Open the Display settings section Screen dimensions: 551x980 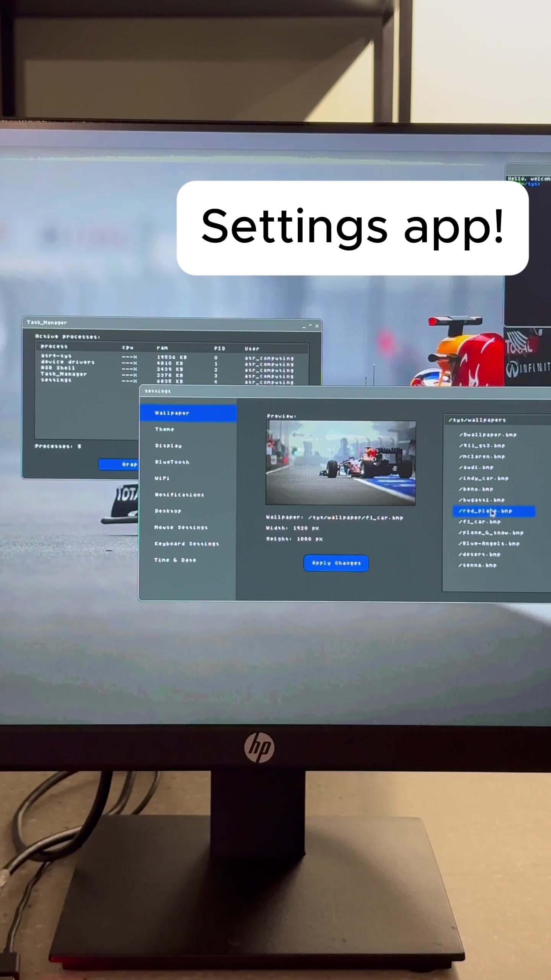pos(168,446)
